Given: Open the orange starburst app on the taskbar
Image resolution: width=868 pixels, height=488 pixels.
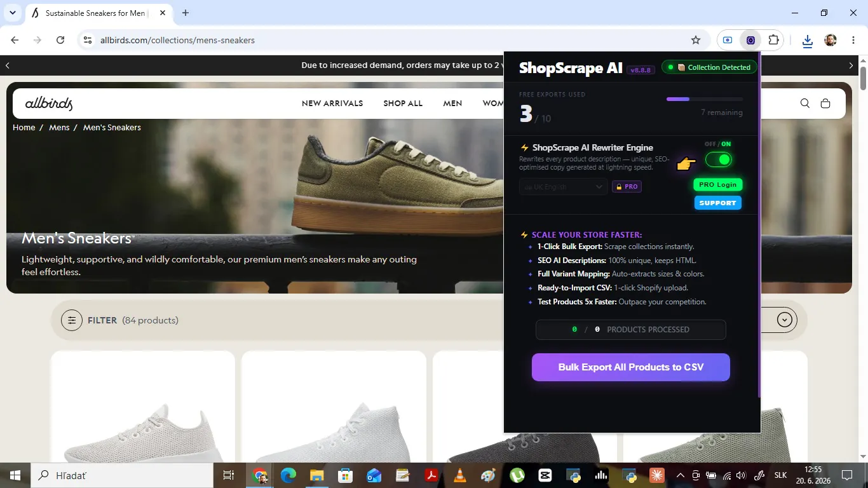Looking at the screenshot, I should (657, 475).
